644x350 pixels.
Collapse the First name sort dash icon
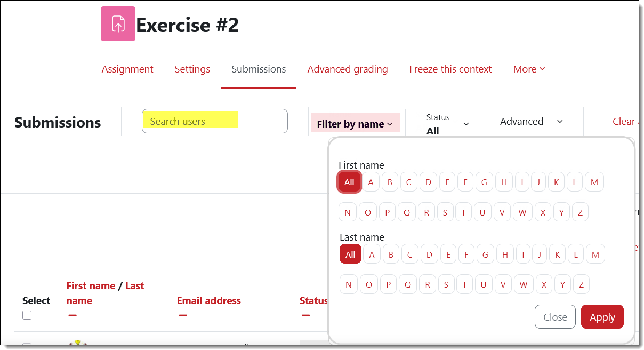73,315
